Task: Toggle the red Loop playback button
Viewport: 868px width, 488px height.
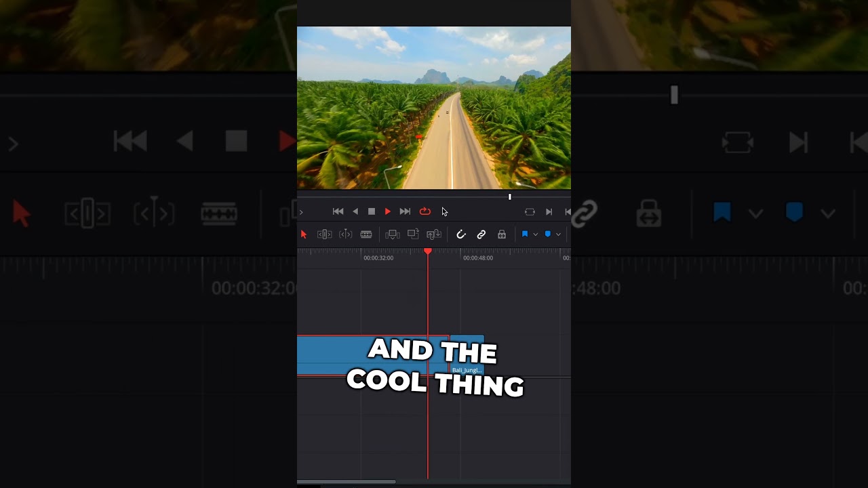Action: tap(425, 211)
